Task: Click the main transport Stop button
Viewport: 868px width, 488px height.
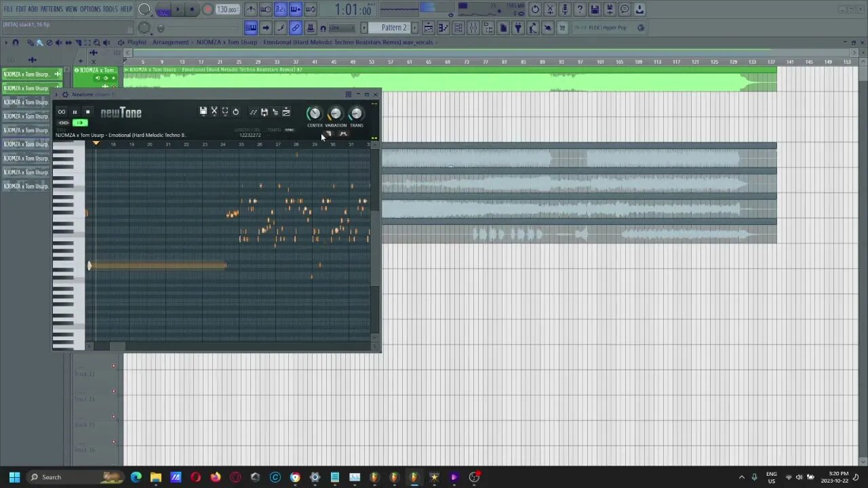Action: (192, 9)
